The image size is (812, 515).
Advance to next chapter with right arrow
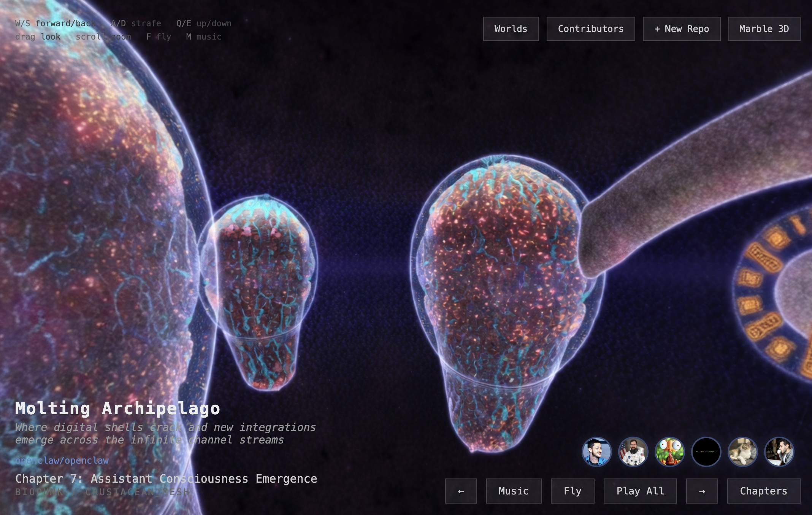[702, 491]
